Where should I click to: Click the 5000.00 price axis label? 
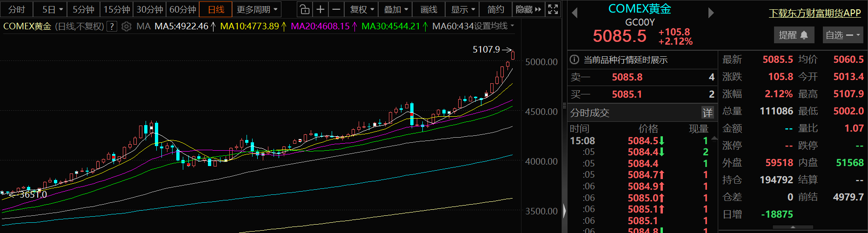coord(541,62)
